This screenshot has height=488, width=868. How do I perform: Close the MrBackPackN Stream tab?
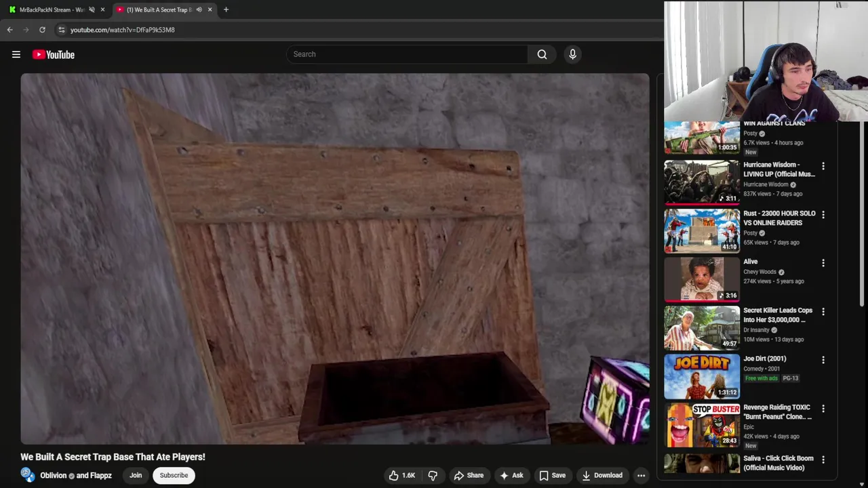pyautogui.click(x=102, y=9)
